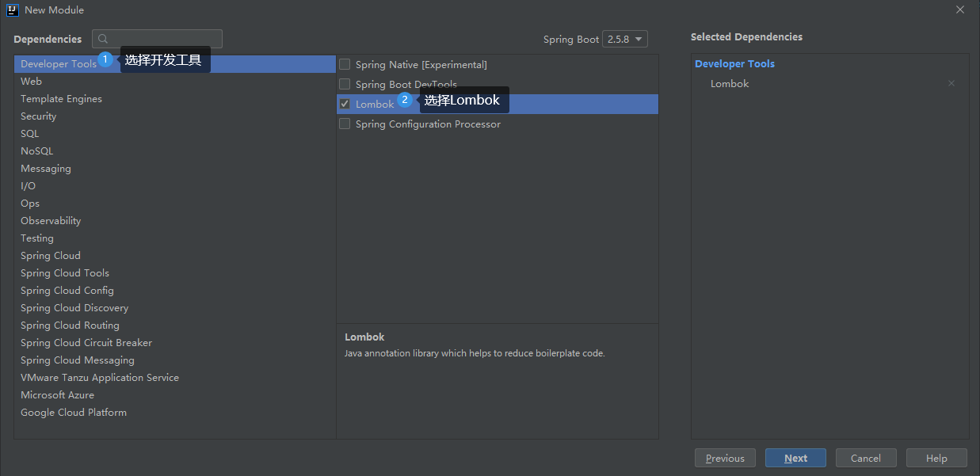
Task: Choose the Ops category
Action: (175, 203)
